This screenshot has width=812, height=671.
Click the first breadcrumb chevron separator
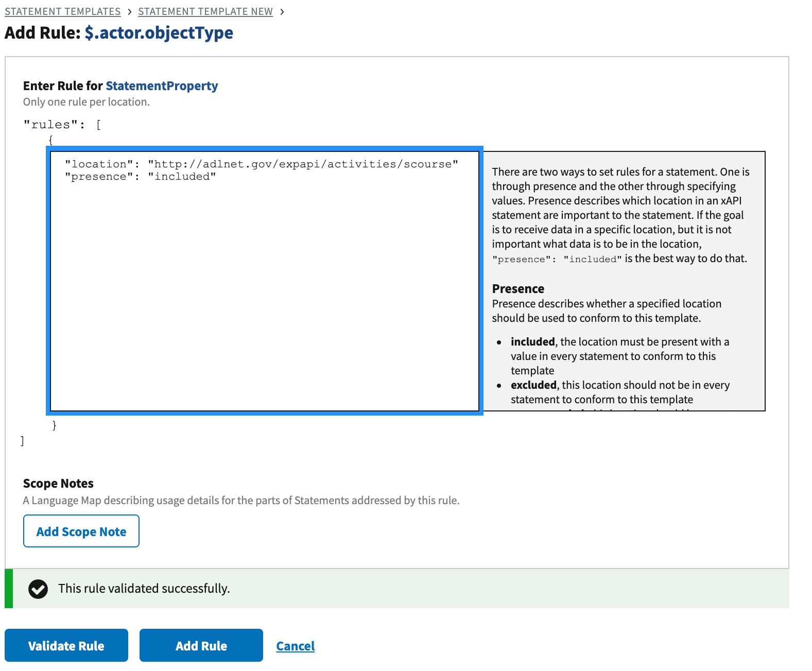[x=130, y=12]
